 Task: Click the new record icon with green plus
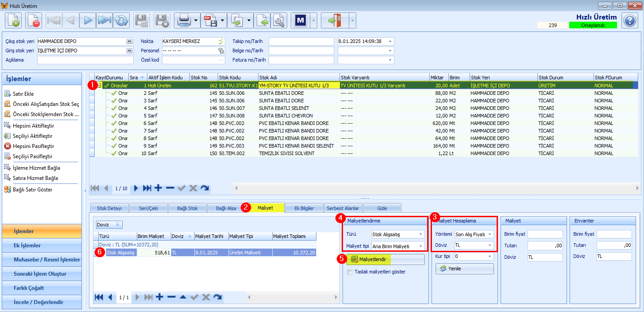click(14, 20)
